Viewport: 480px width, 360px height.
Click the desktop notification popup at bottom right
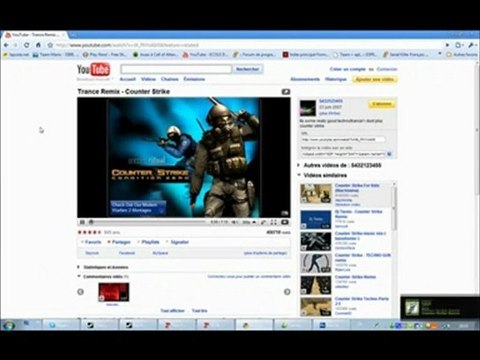coord(440,307)
